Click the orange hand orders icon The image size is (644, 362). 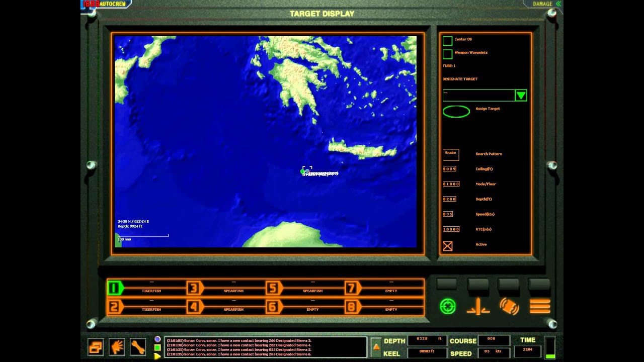click(117, 347)
